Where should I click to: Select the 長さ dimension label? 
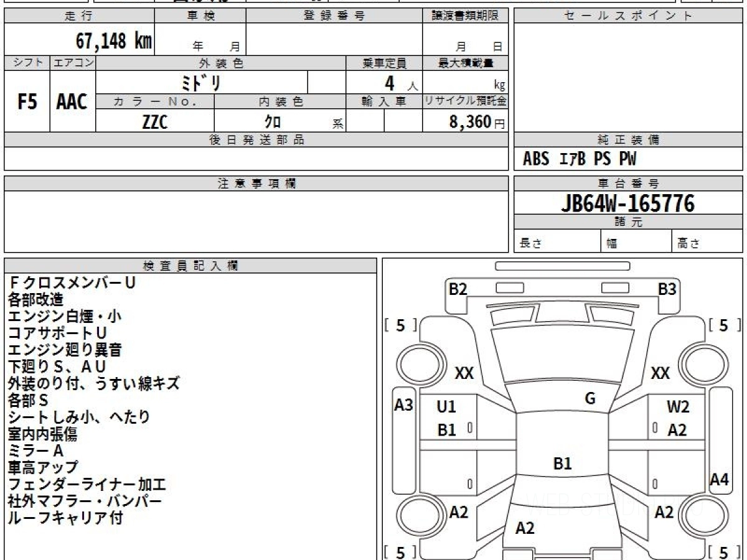tap(530, 244)
